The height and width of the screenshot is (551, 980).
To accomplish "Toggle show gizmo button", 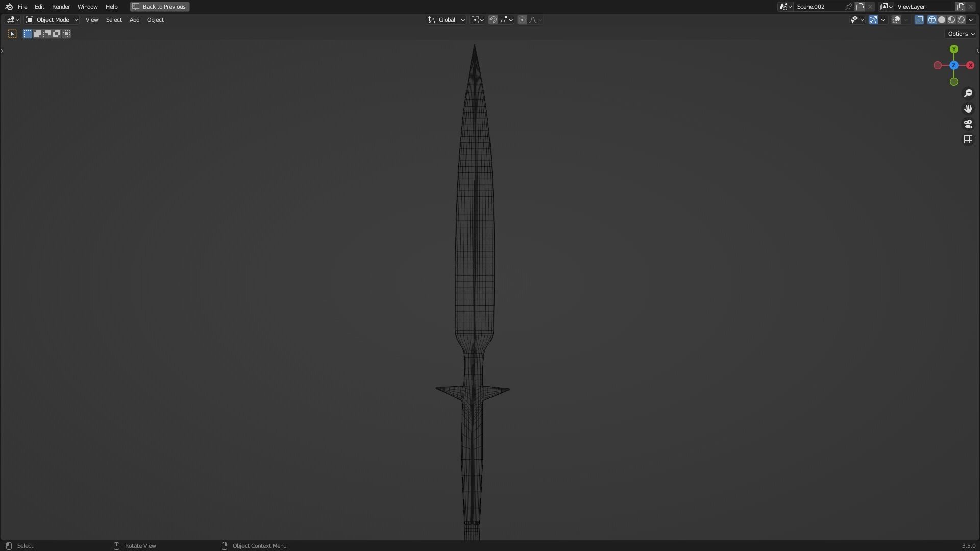I will (873, 20).
